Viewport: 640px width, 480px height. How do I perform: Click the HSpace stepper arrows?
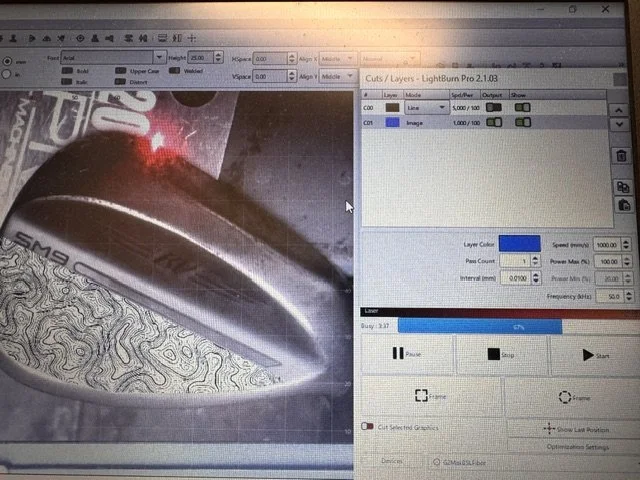tap(291, 59)
